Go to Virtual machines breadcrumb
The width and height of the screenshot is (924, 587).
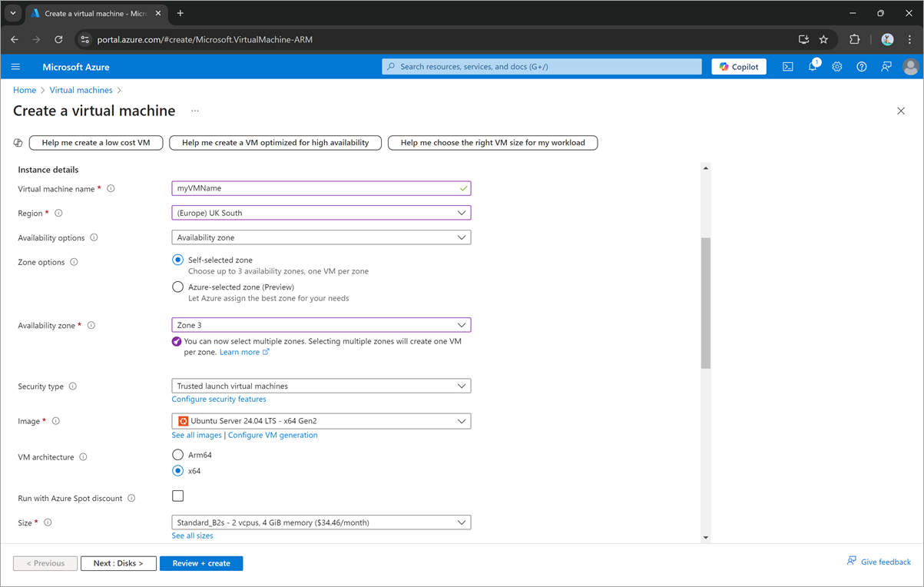pos(81,90)
